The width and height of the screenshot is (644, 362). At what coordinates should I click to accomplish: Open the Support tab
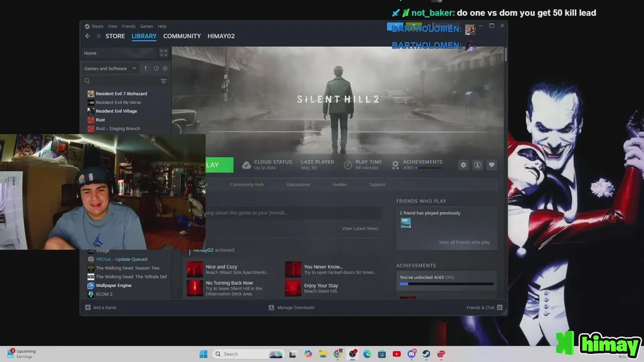377,185
